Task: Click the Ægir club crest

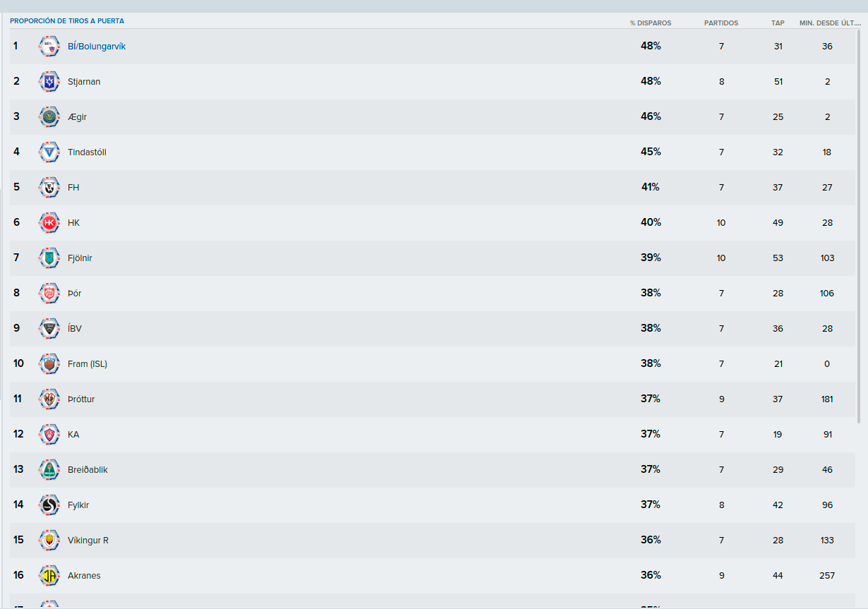Action: [49, 117]
